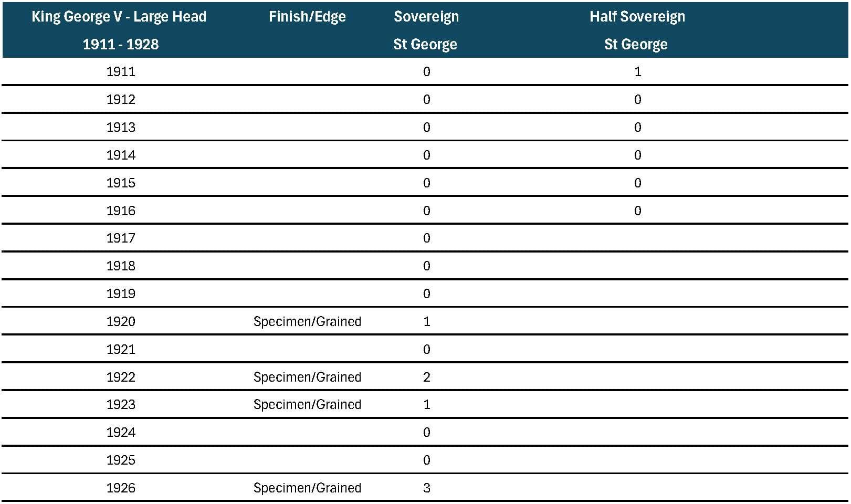Select the Sovereign count 3 for 1926
Viewport: 851px width, 504px height.
pos(426,488)
